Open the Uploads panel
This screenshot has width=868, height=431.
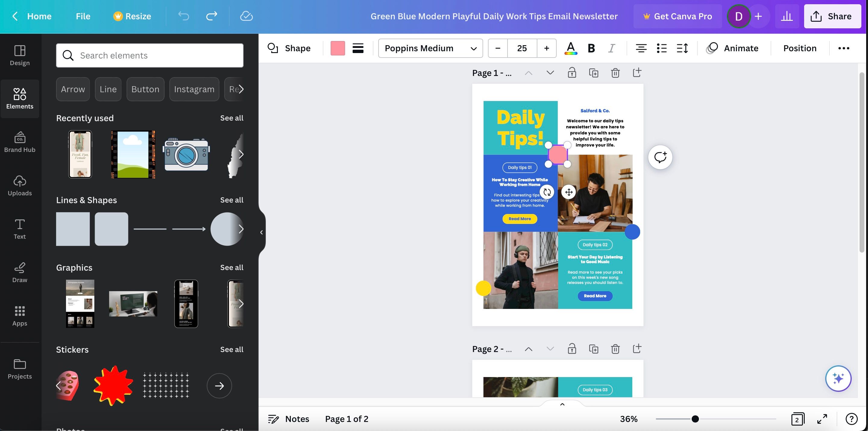[20, 185]
